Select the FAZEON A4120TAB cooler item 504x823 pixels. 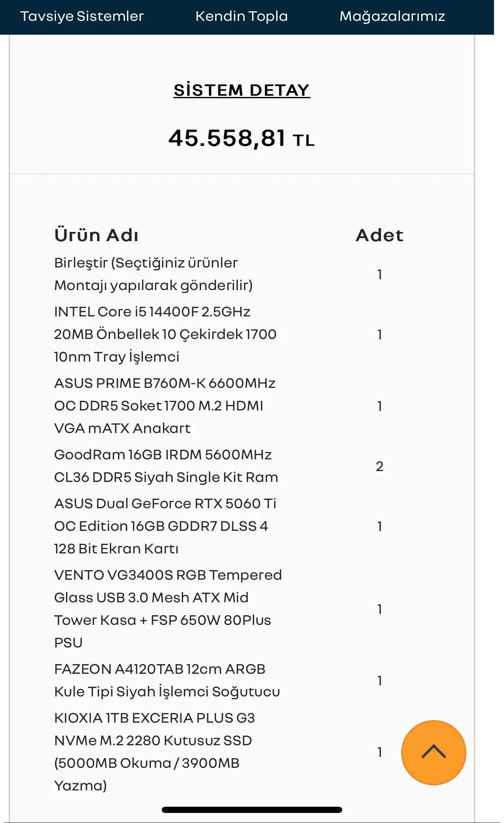click(x=167, y=680)
